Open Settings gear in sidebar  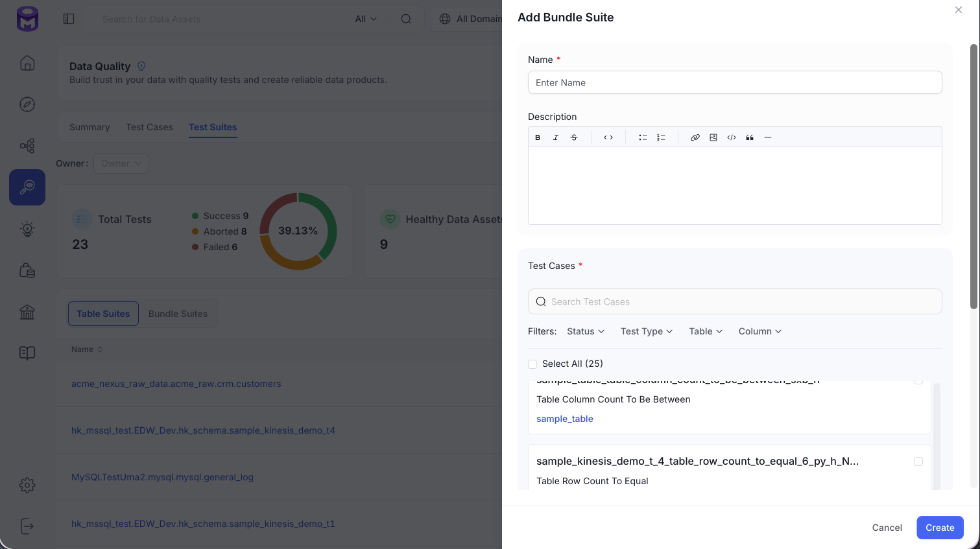point(27,485)
